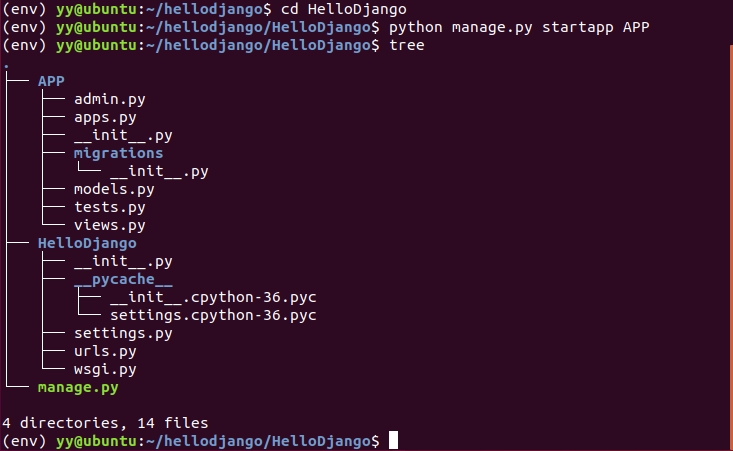Click the HelloDjango directory in tree output
Viewport: 733px width, 451px height.
click(87, 243)
